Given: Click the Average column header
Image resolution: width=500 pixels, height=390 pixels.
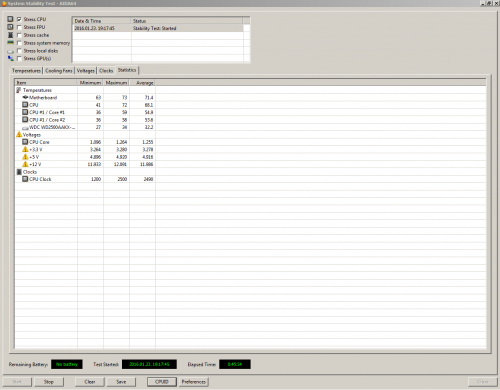Looking at the screenshot, I should 142,83.
